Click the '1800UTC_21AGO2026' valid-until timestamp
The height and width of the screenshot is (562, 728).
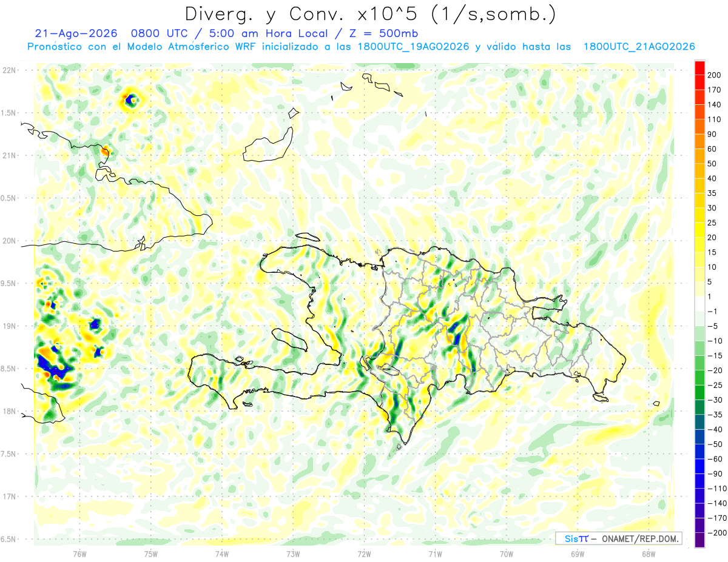coord(639,47)
